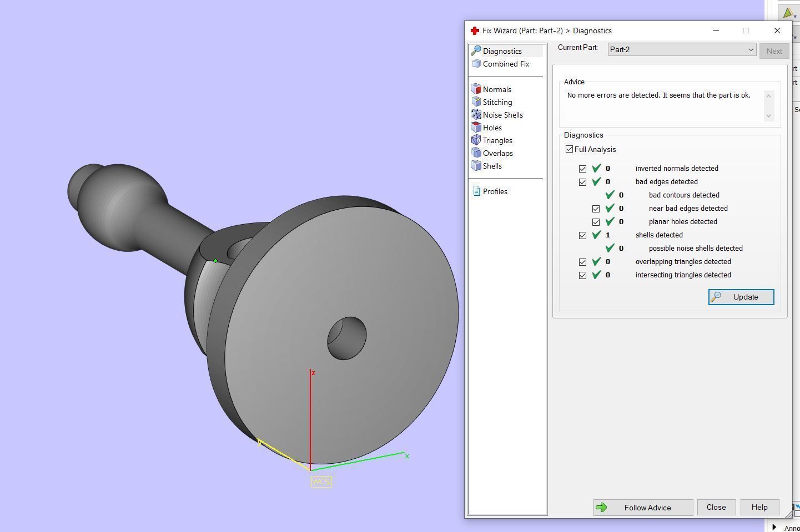The height and width of the screenshot is (532, 800).
Task: Click the green point on the part
Action: (x=215, y=261)
